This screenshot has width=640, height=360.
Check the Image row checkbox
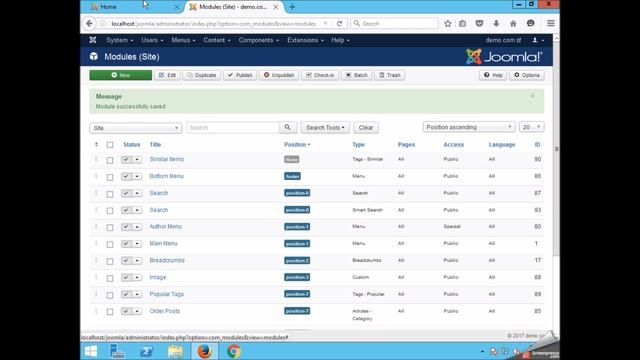[110, 278]
